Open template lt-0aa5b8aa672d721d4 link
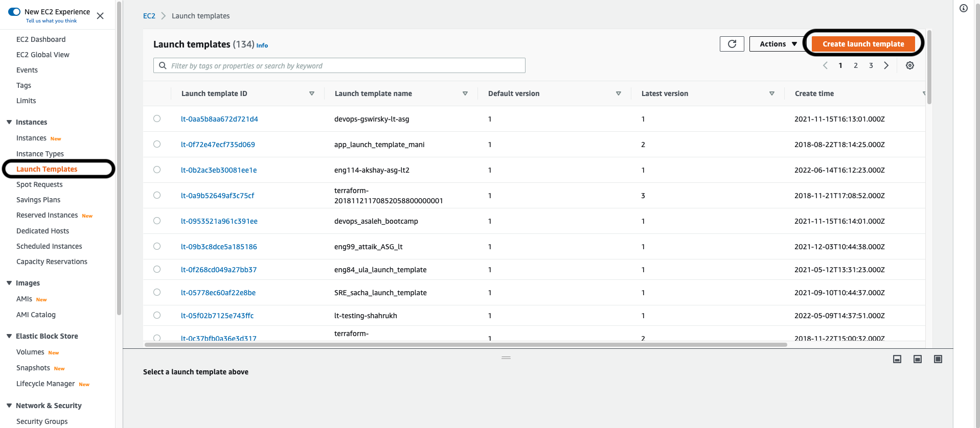This screenshot has height=428, width=980. (x=219, y=119)
